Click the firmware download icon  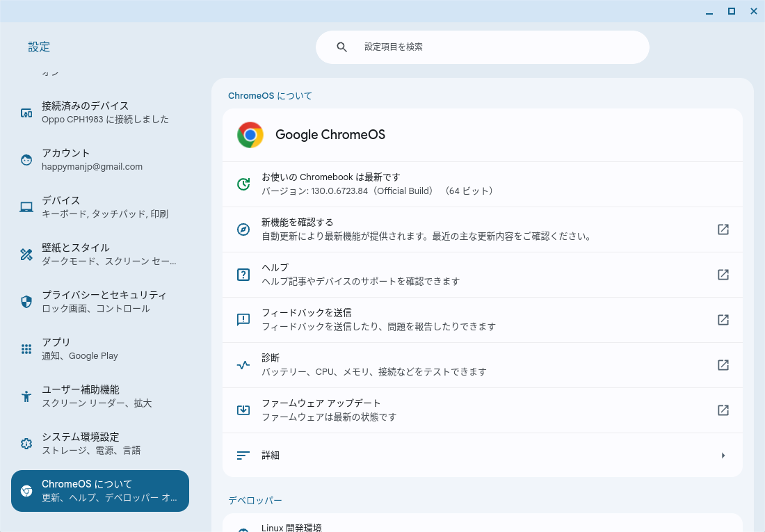(x=243, y=410)
